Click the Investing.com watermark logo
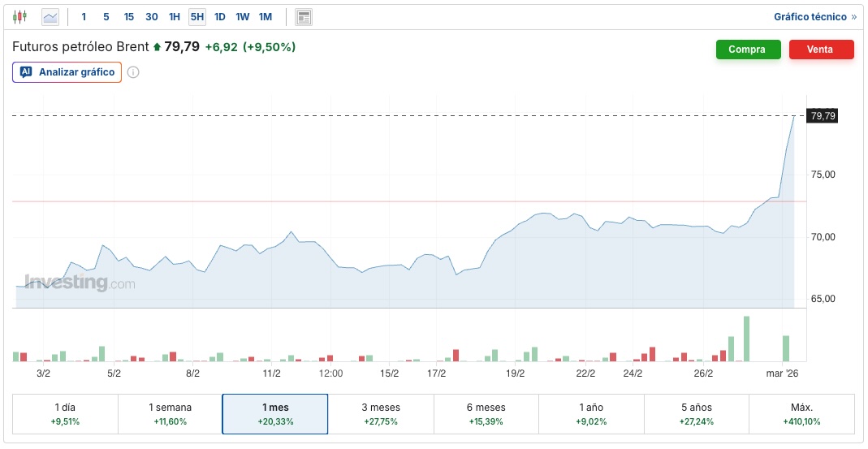This screenshot has height=449, width=868. click(x=80, y=283)
